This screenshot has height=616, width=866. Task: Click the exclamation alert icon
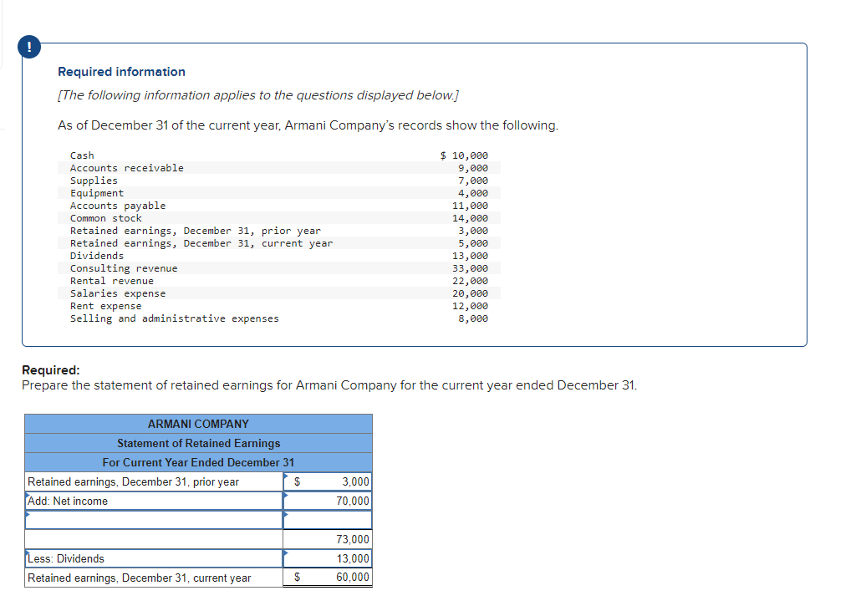pyautogui.click(x=29, y=47)
